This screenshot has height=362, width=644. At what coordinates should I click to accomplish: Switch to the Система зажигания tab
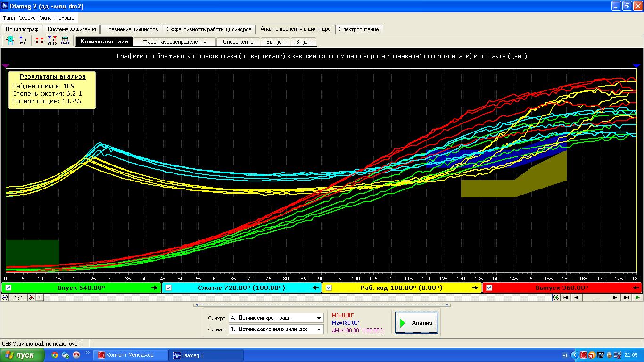(x=71, y=29)
